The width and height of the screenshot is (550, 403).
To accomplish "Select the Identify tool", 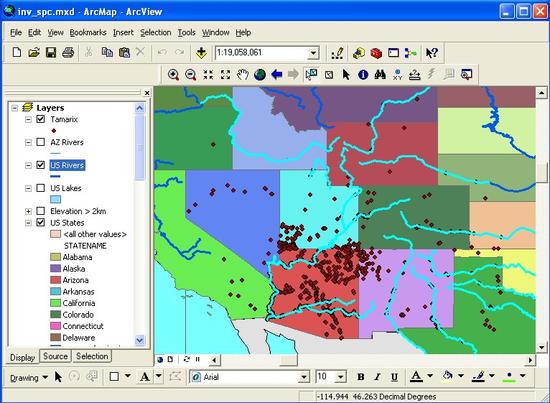I will (363, 74).
